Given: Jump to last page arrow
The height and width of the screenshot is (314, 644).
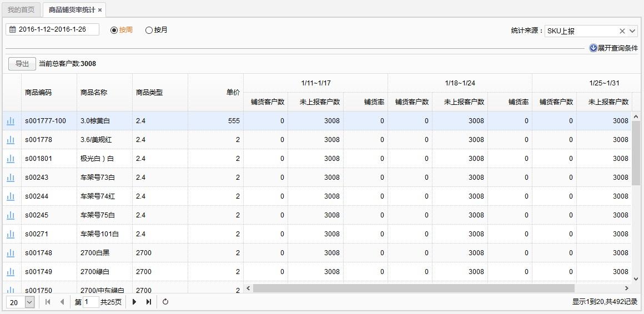Looking at the screenshot, I should pyautogui.click(x=149, y=302).
